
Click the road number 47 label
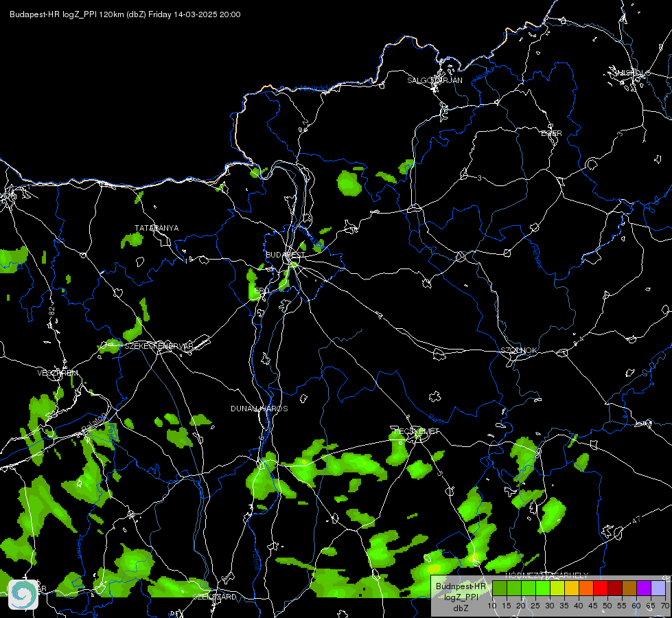636,520
